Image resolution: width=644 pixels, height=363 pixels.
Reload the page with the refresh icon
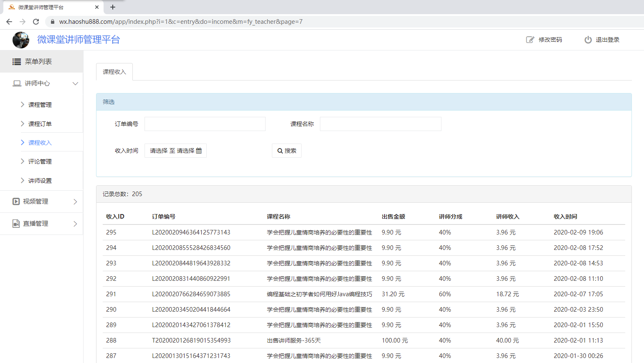click(36, 22)
